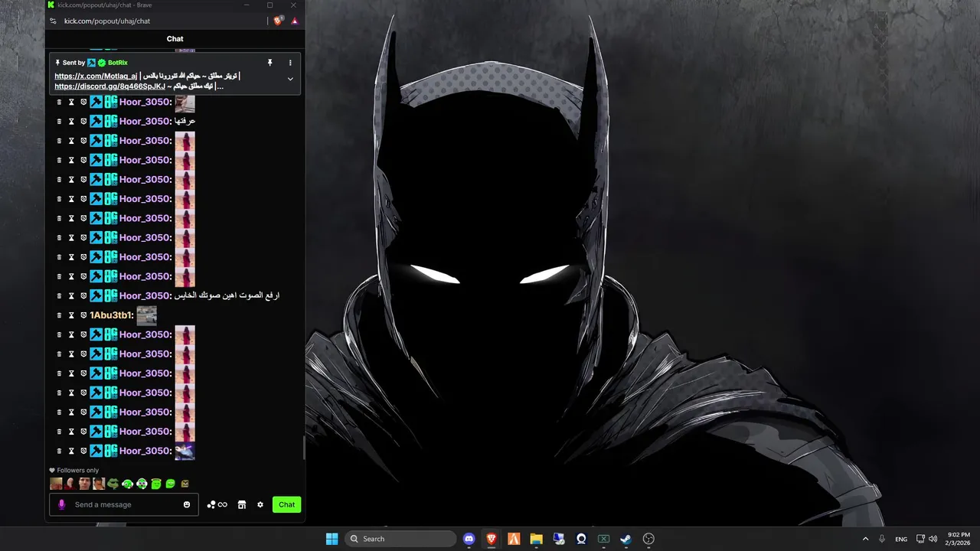Click the chat window vertical scrollbar
Image resolution: width=980 pixels, height=551 pixels.
click(304, 448)
